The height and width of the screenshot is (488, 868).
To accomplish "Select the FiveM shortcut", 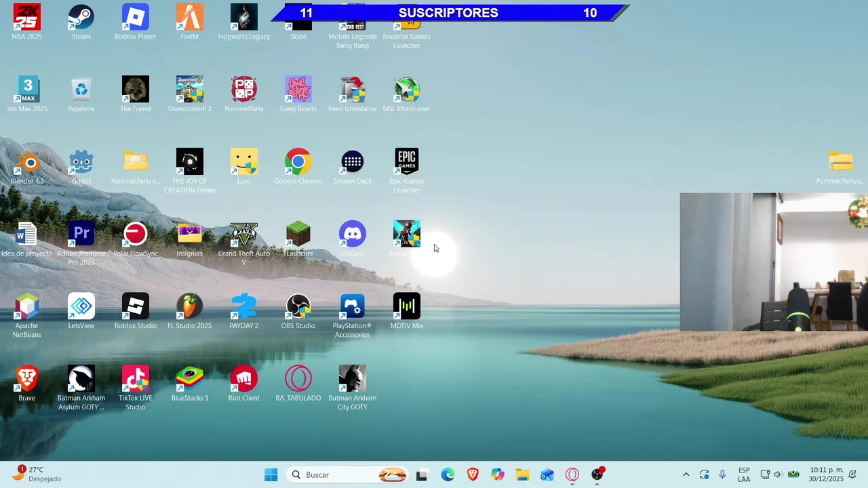I will click(x=190, y=18).
